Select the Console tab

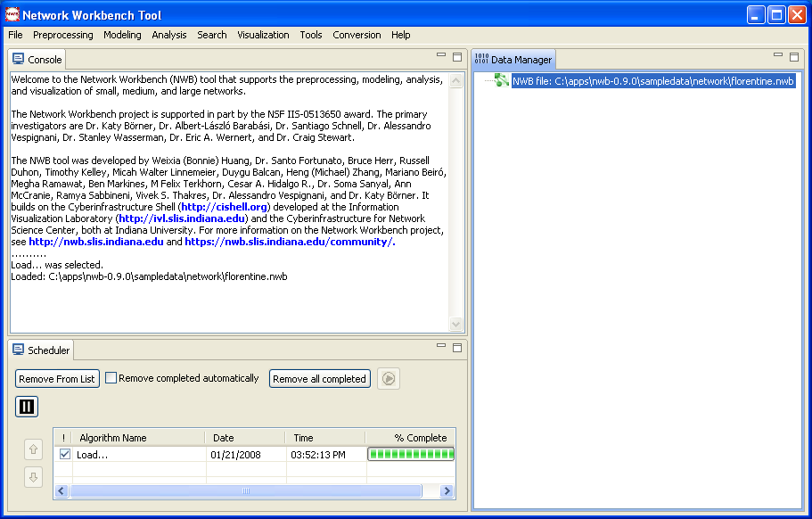(x=37, y=60)
